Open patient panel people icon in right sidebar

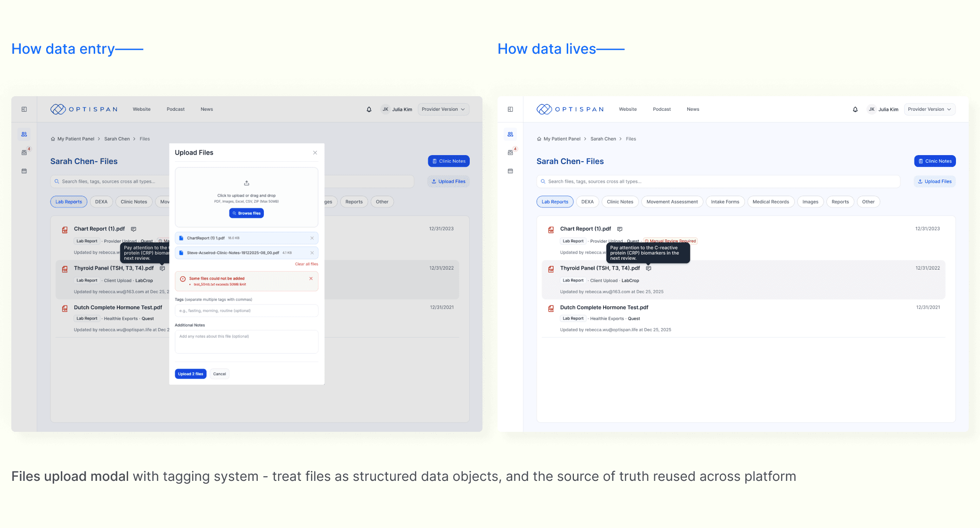pyautogui.click(x=510, y=134)
